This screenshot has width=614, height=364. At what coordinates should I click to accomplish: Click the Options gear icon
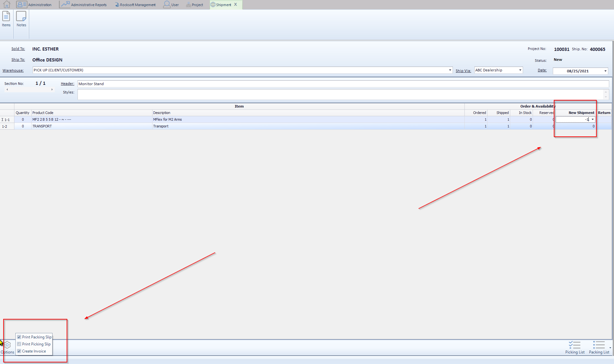(x=7, y=345)
